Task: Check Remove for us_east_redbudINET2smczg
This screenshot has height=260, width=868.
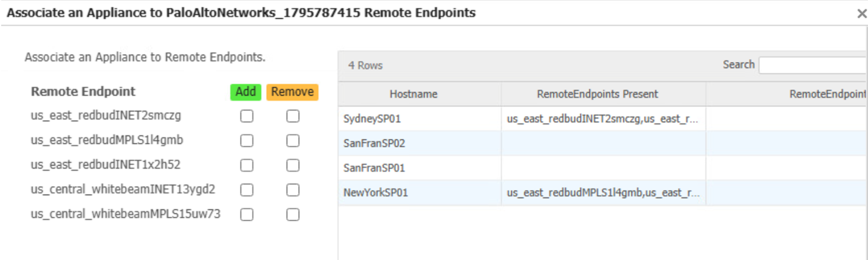Action: click(293, 116)
